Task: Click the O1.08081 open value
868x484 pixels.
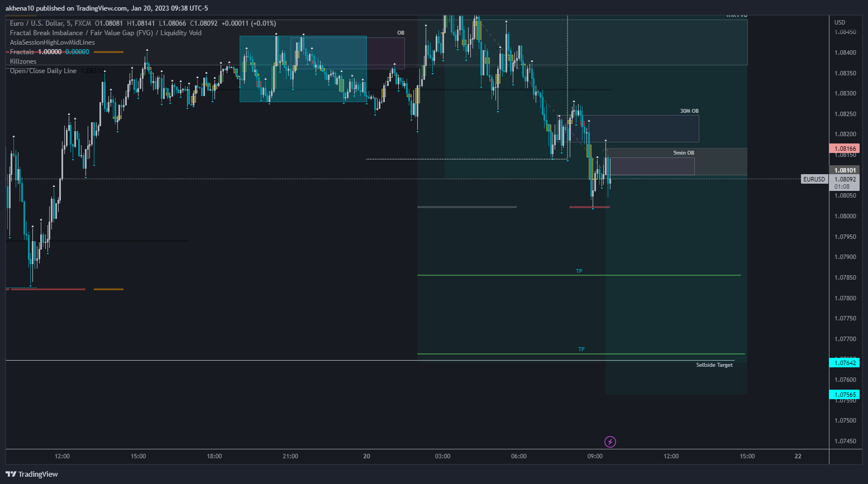Action: tap(109, 23)
